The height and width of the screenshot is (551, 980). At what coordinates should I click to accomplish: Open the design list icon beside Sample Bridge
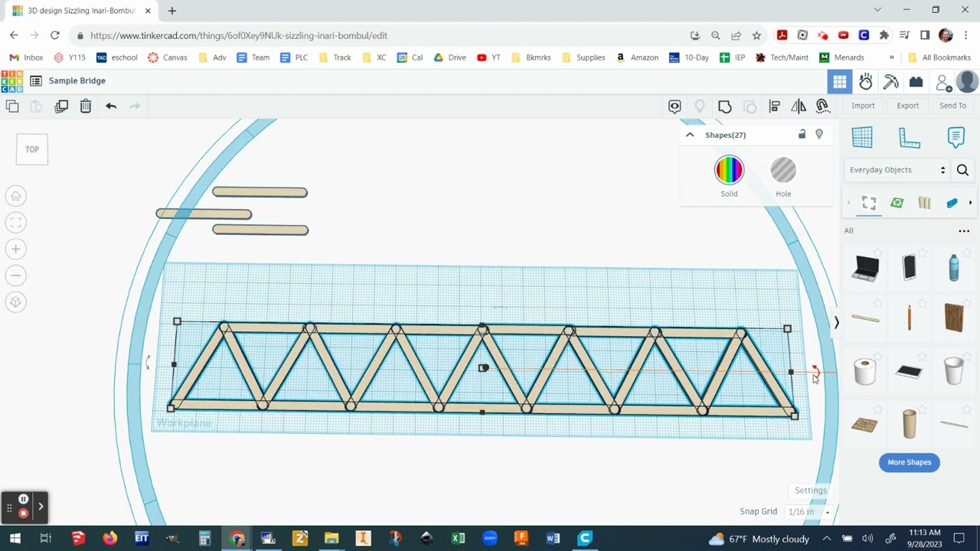click(x=35, y=81)
